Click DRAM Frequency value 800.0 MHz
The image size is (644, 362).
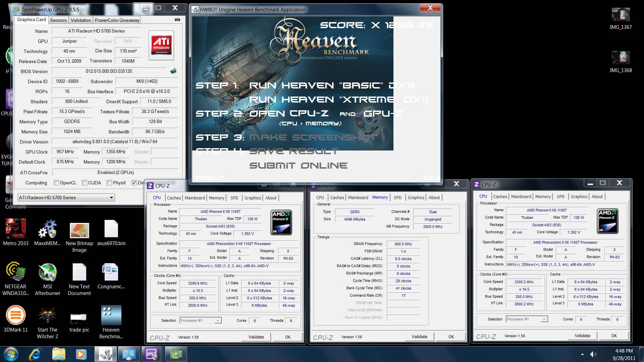click(x=403, y=244)
